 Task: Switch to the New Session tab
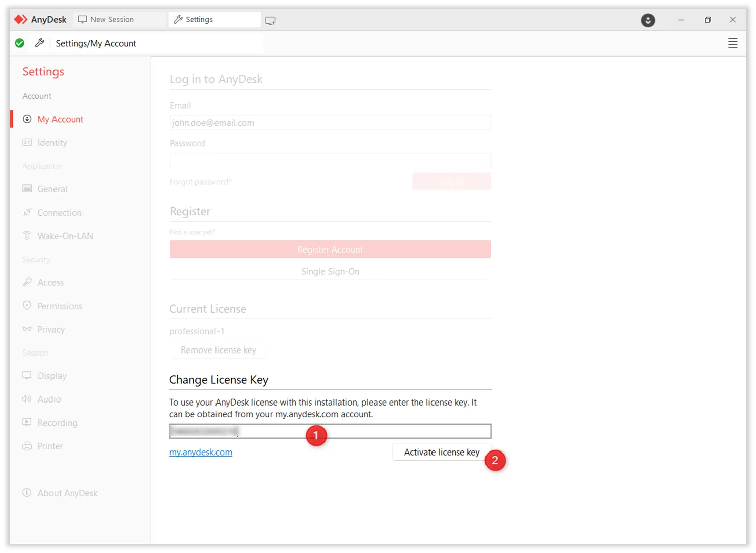106,20
